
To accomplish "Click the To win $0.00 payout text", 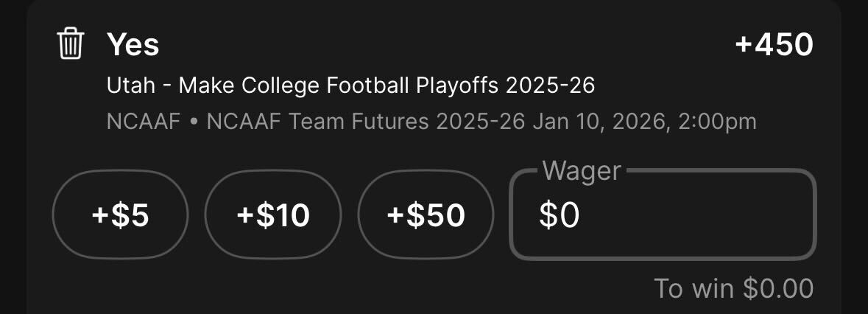I will [733, 288].
